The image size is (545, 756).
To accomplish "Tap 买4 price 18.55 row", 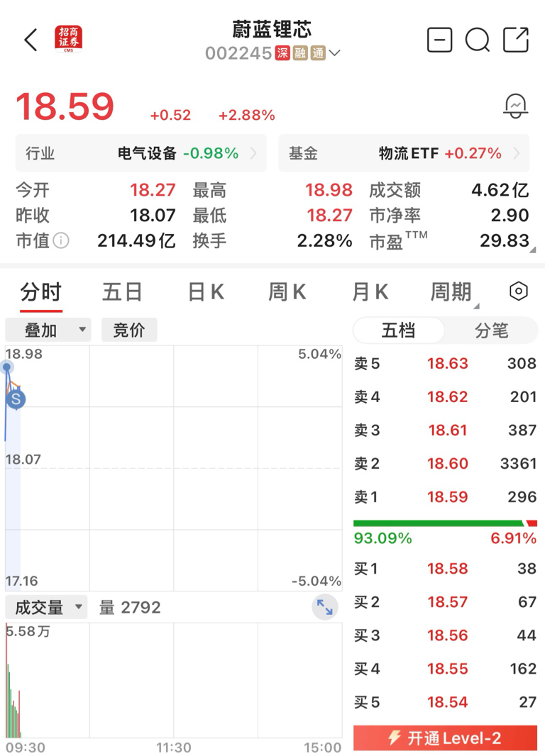I will (445, 669).
